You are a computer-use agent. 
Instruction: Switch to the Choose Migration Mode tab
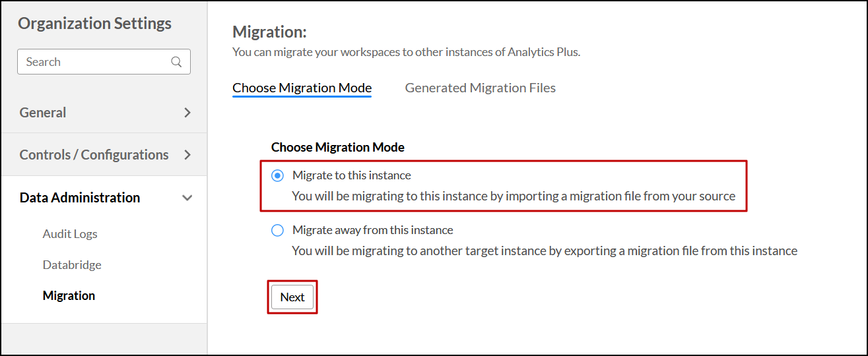tap(302, 88)
